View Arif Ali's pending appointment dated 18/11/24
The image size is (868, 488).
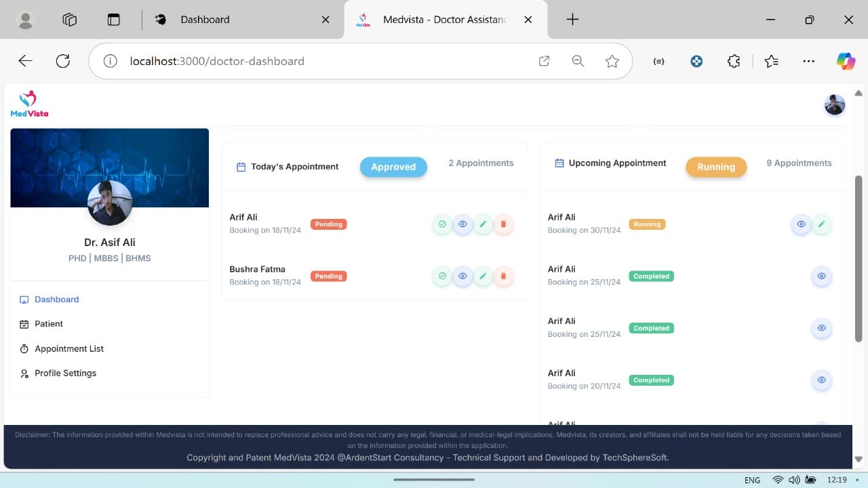(462, 224)
